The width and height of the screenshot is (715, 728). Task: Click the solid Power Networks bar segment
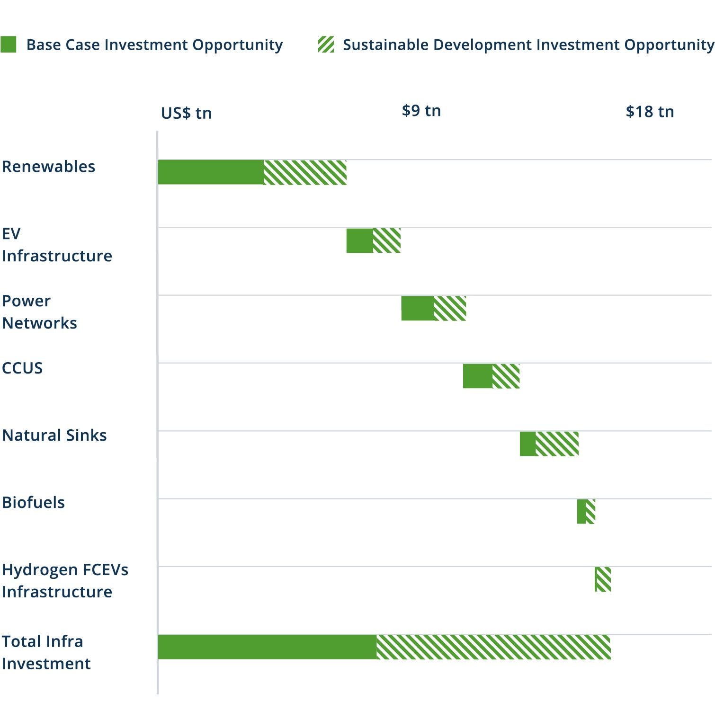point(418,308)
